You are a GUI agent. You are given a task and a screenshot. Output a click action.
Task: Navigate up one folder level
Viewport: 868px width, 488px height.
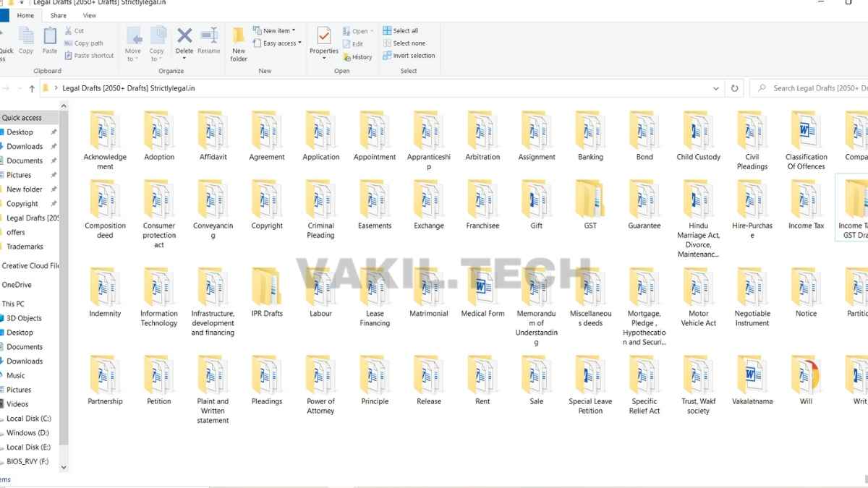point(32,87)
